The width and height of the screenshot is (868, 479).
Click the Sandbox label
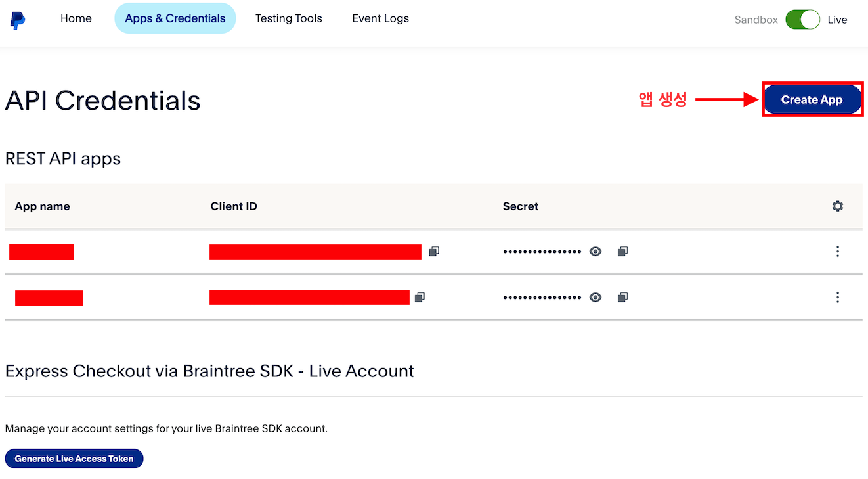point(756,20)
